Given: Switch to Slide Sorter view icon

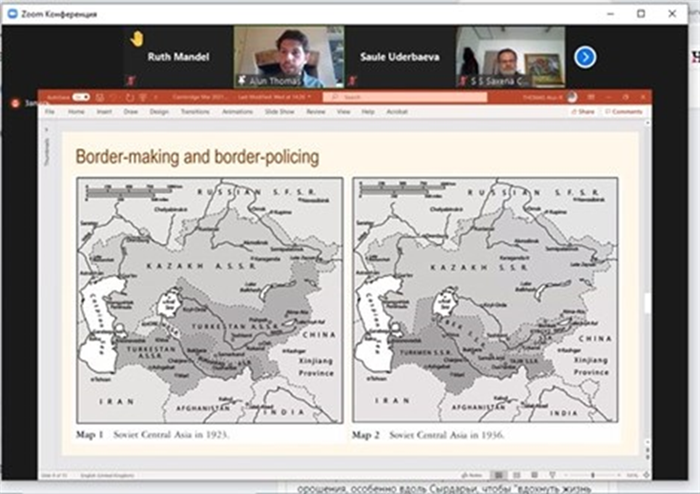Looking at the screenshot, I should pyautogui.click(x=515, y=474).
